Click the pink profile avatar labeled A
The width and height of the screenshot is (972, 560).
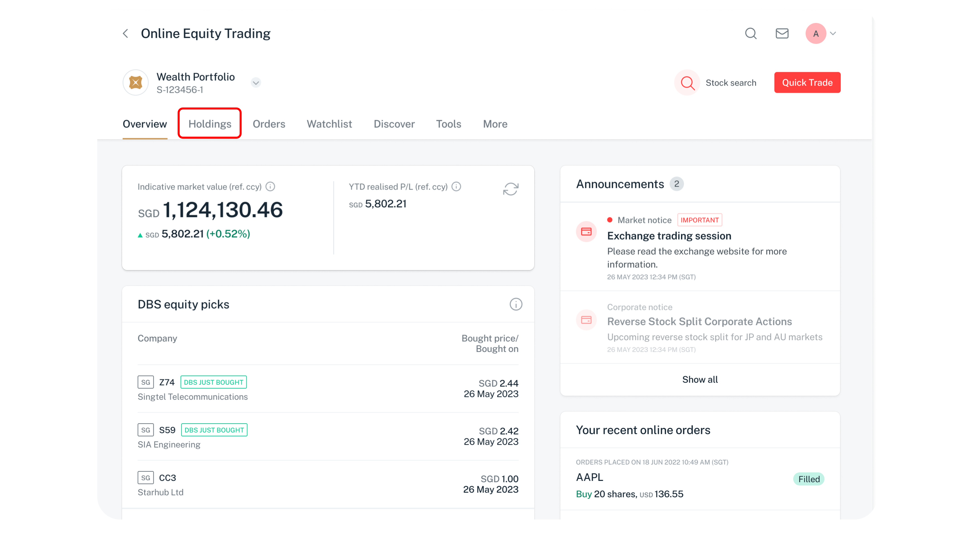point(815,33)
